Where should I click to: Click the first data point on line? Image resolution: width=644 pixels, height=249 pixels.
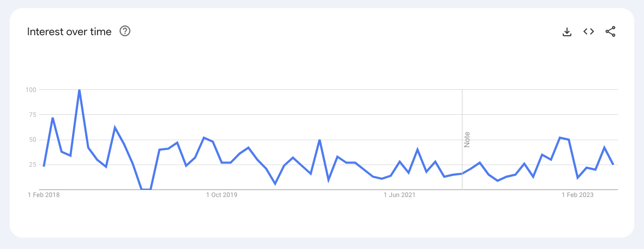click(44, 166)
